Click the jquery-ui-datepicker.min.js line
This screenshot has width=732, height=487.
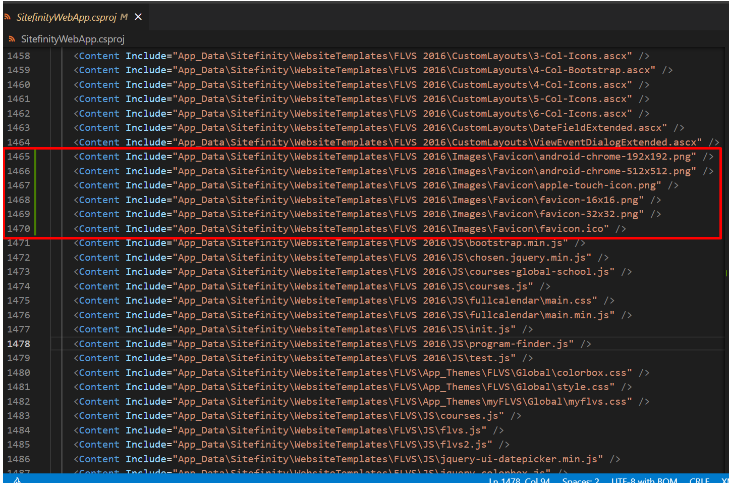pyautogui.click(x=347, y=459)
